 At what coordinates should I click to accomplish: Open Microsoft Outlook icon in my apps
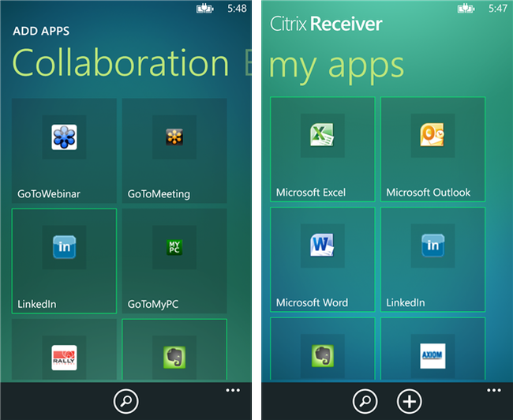(432, 135)
